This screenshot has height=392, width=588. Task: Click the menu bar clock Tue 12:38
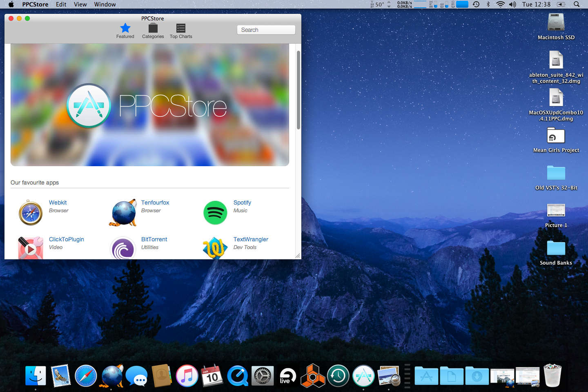click(536, 4)
